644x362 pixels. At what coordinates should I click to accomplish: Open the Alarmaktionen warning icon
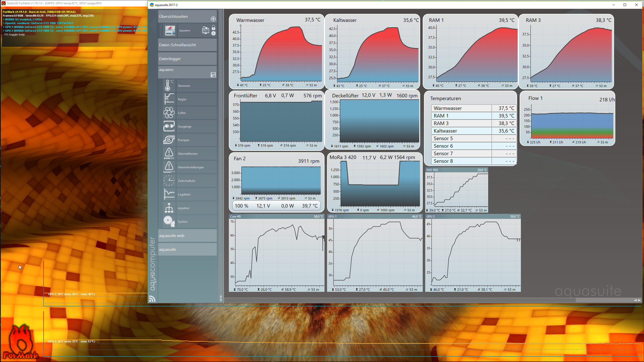(169, 153)
